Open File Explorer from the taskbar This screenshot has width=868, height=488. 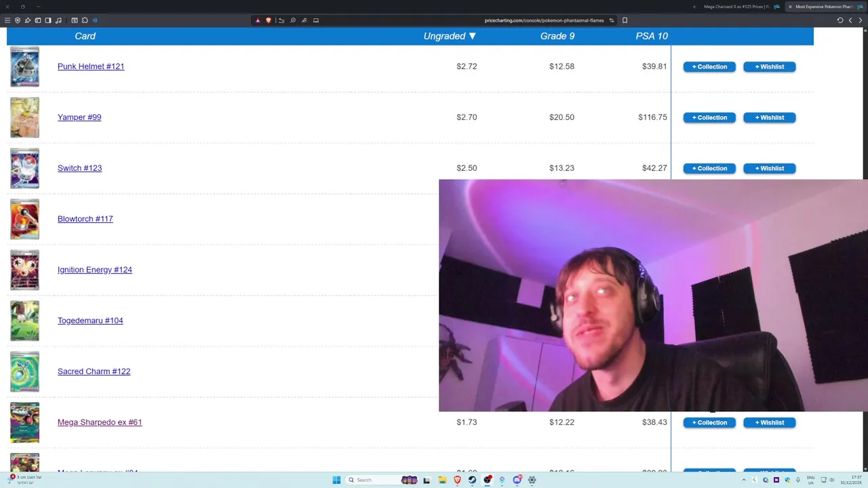point(442,480)
